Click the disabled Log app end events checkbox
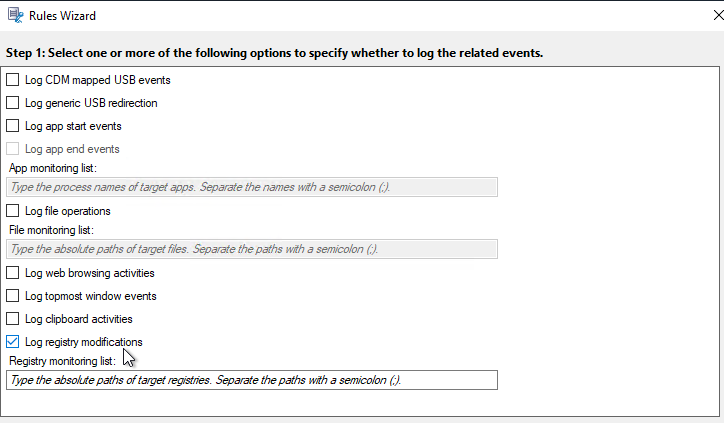The height and width of the screenshot is (423, 724). pos(12,149)
